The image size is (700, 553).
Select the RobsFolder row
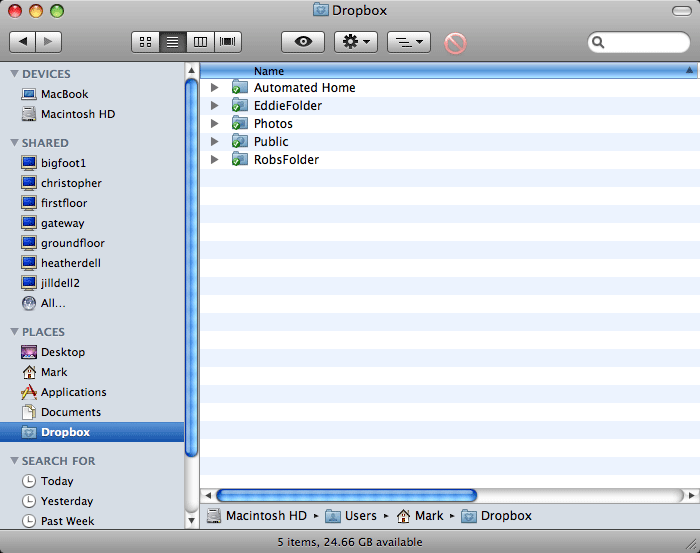450,159
